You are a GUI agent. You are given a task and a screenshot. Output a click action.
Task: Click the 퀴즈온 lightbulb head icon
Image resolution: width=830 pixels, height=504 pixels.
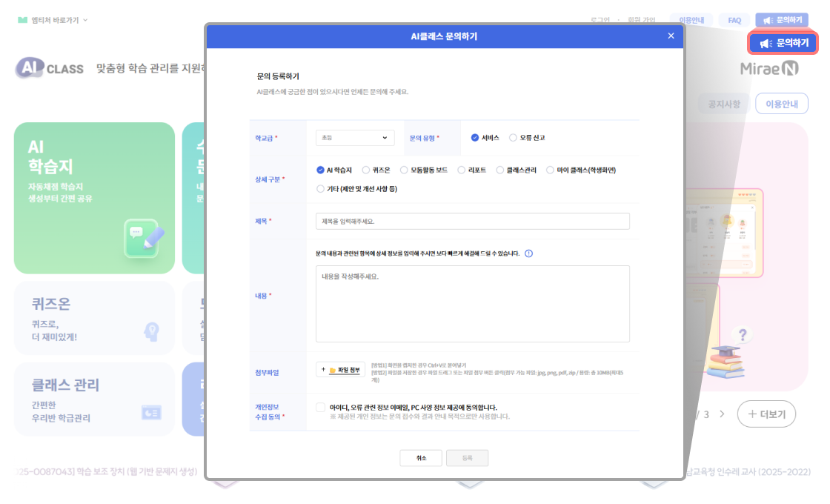[151, 331]
